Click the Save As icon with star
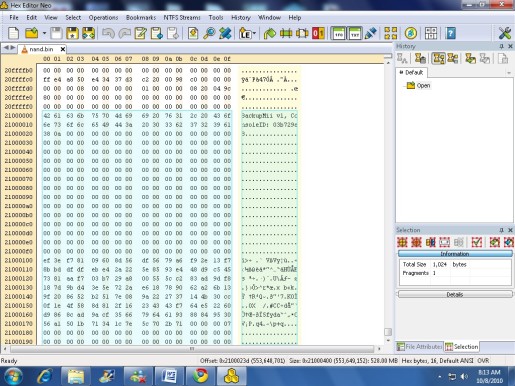The height and width of the screenshot is (386, 515). (72, 33)
